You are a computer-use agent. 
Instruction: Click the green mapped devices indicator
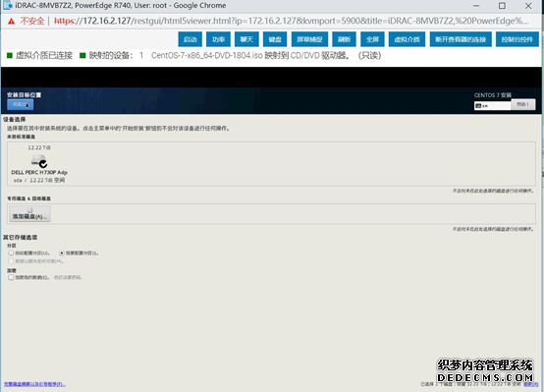82,56
